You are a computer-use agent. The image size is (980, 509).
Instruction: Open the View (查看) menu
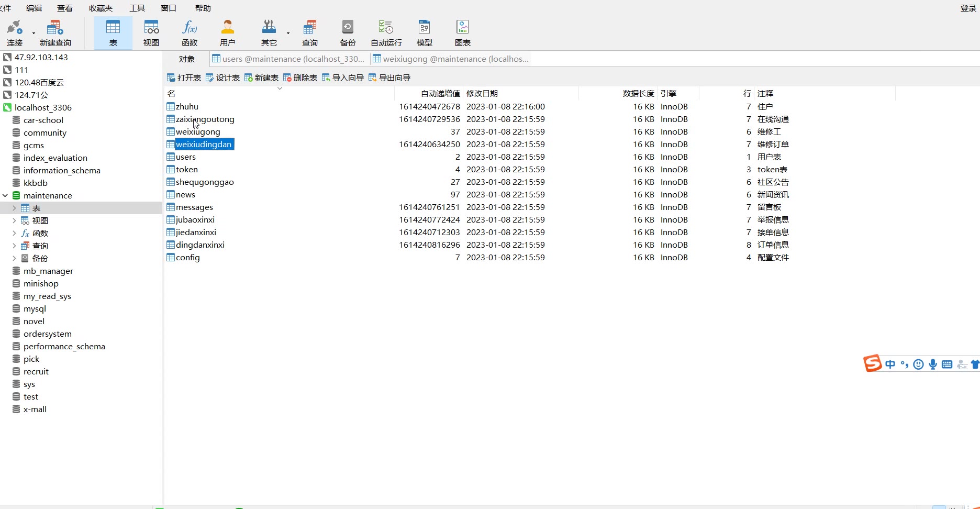[x=65, y=8]
